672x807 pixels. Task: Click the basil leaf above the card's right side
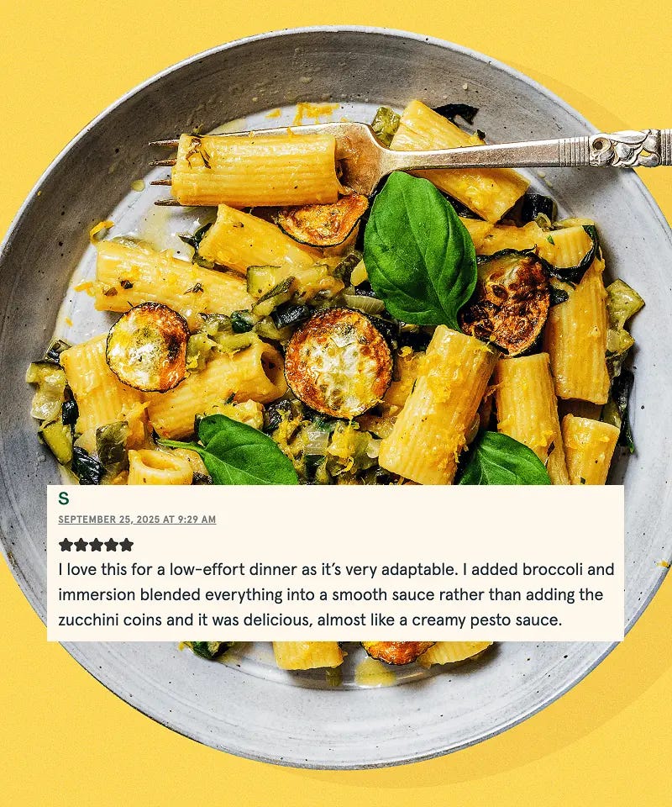point(504,460)
